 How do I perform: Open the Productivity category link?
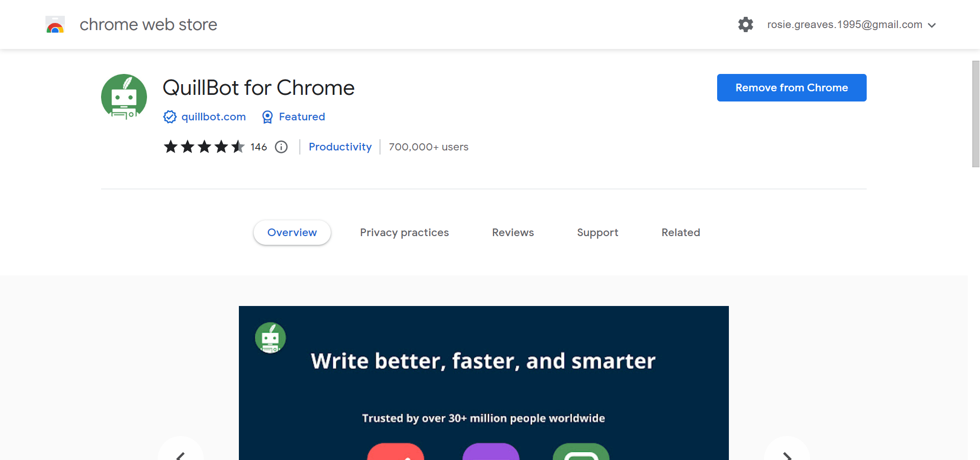tap(340, 147)
